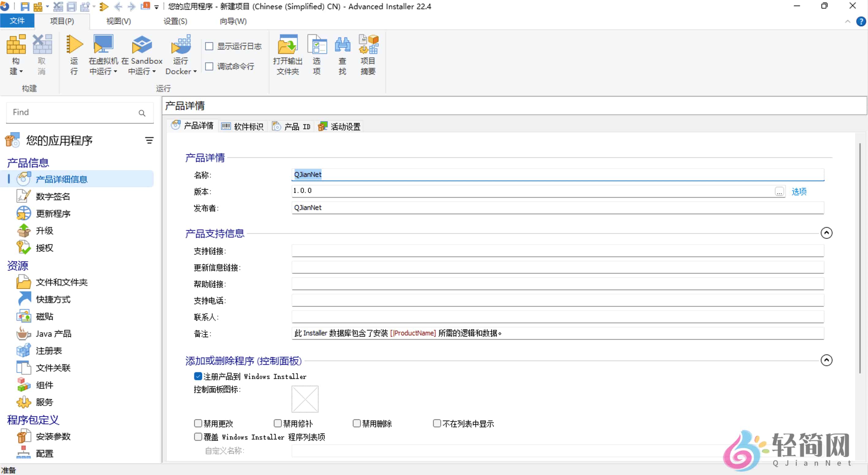Click the 选项 link beside version
The height and width of the screenshot is (475, 868).
point(799,191)
